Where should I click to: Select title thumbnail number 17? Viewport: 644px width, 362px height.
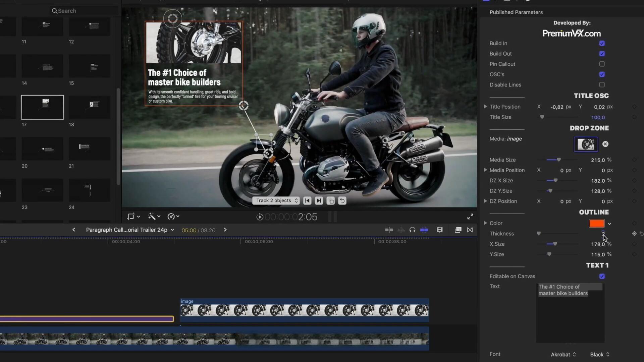pos(42,107)
